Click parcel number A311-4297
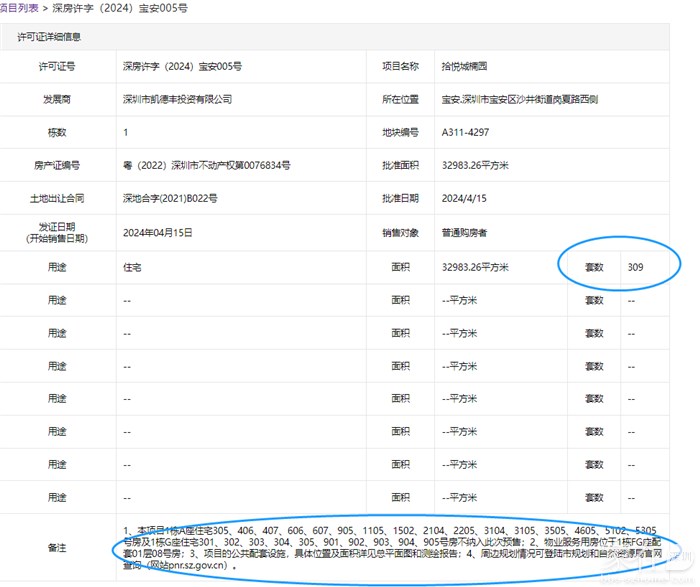The height and width of the screenshot is (587, 700). point(465,132)
